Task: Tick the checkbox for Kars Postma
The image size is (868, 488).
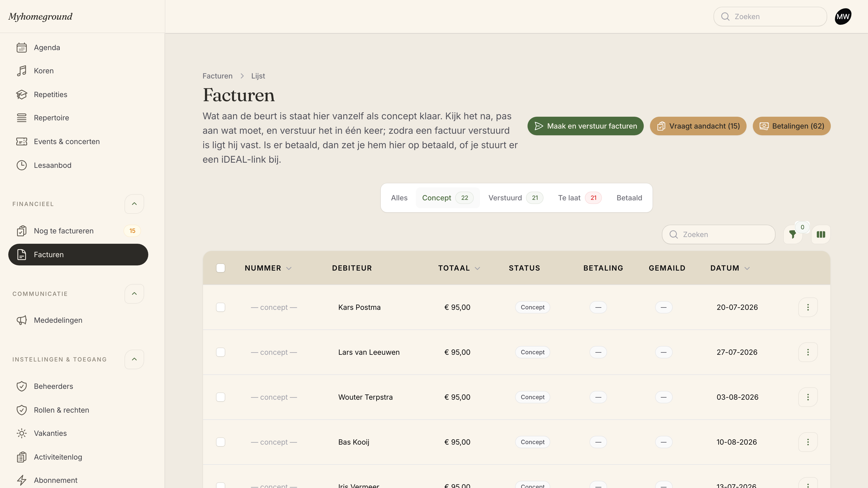Action: coord(221,307)
